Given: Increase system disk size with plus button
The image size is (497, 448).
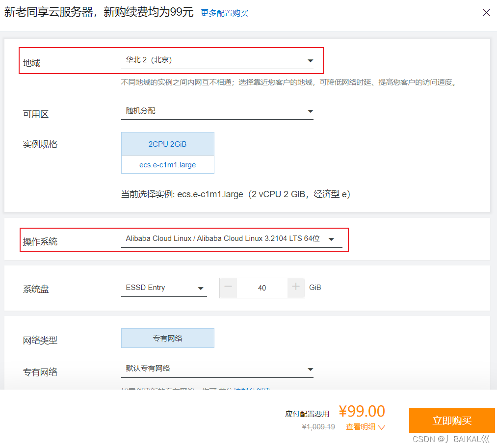Looking at the screenshot, I should click(x=296, y=288).
